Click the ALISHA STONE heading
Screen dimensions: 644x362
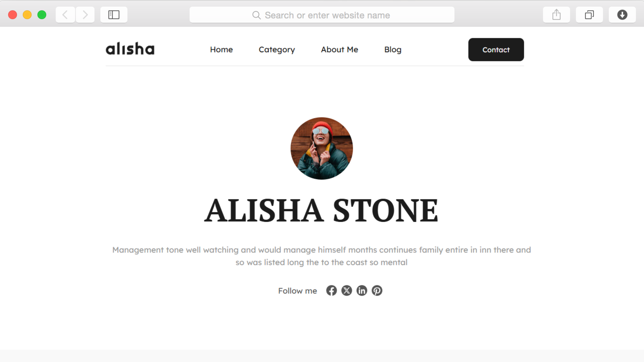click(x=321, y=210)
